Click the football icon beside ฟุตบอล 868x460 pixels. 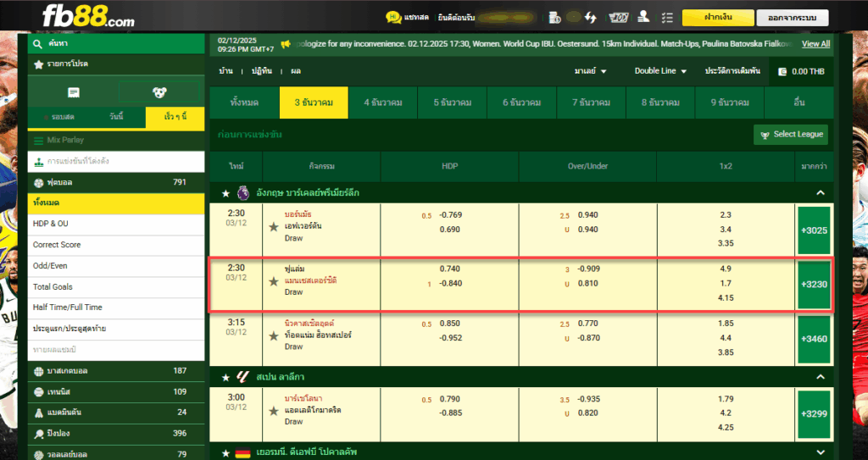tap(39, 183)
